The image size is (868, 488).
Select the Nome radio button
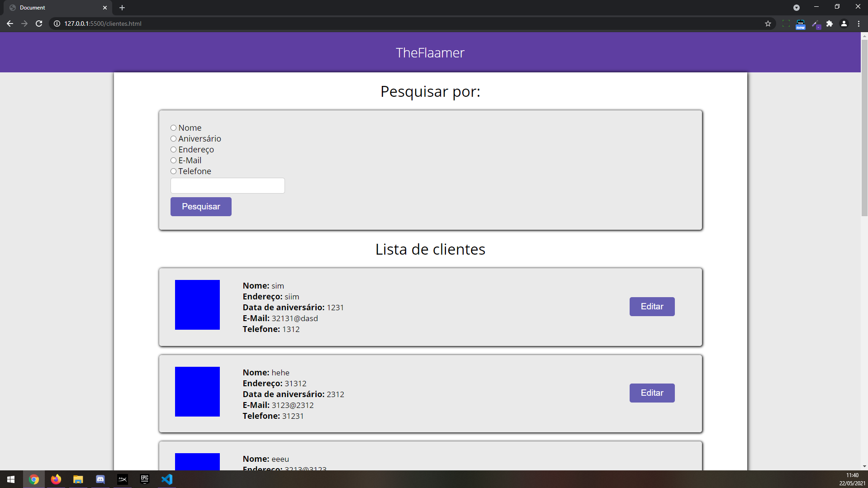tap(173, 128)
